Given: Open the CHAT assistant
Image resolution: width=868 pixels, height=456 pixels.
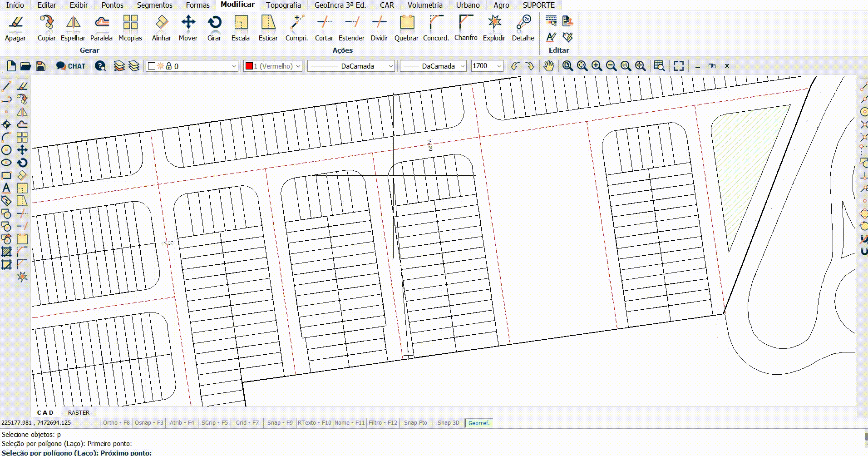Looking at the screenshot, I should coord(71,66).
